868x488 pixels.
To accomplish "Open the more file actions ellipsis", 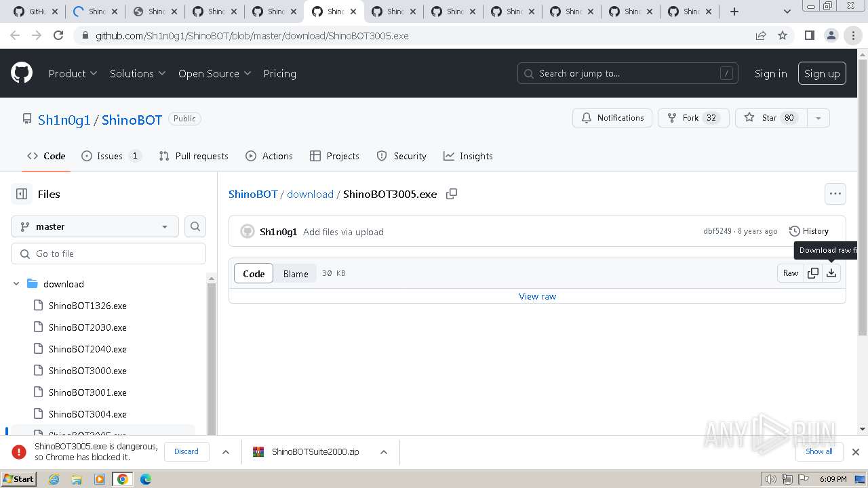I will [835, 194].
